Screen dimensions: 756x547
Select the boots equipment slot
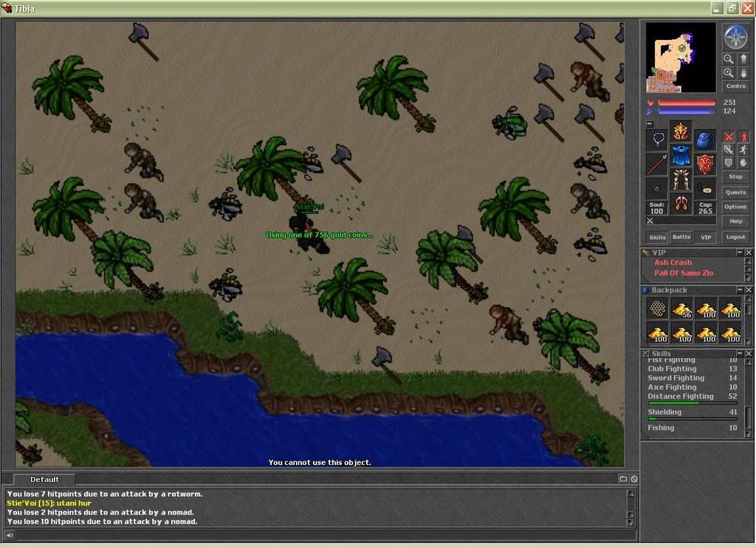tap(681, 204)
